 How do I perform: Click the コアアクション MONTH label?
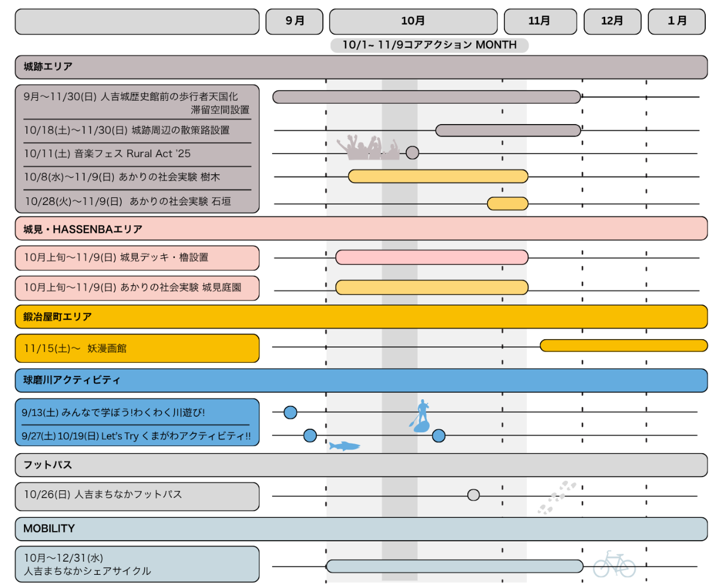429,46
